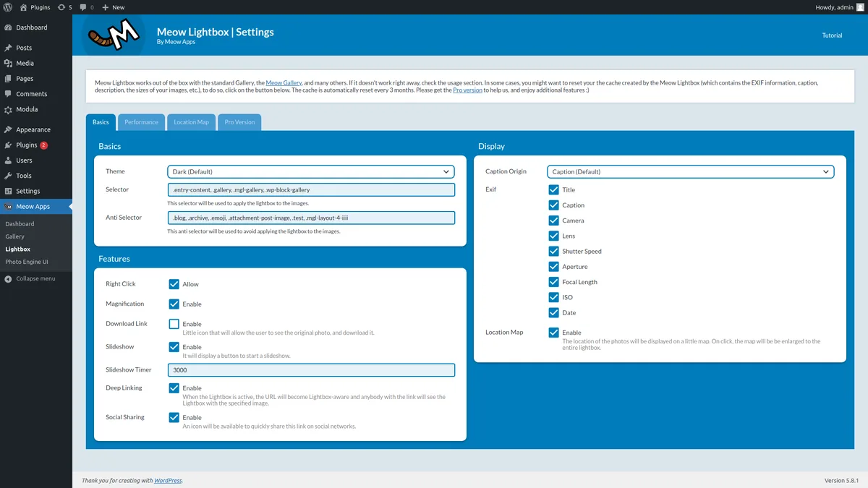Screen dimensions: 868x488
Task: Click the Tools wrench icon
Action: pyautogui.click(x=8, y=176)
